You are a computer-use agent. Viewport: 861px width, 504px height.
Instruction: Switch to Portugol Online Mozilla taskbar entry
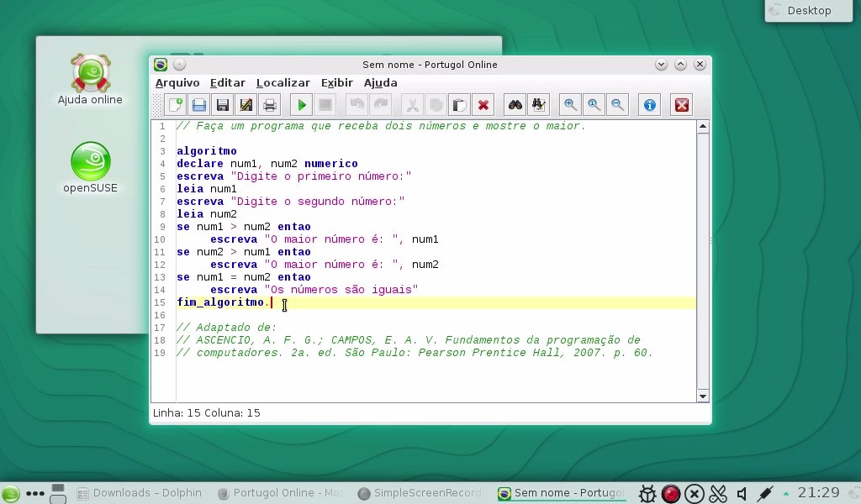tap(280, 493)
